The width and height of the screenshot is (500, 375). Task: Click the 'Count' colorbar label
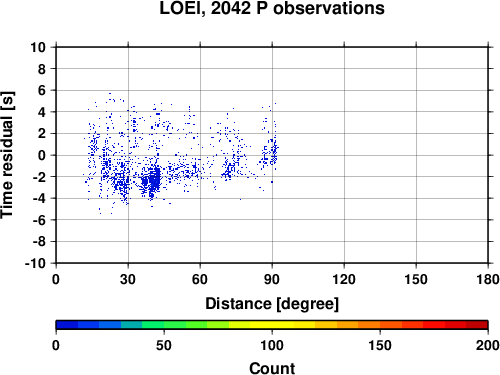272,368
